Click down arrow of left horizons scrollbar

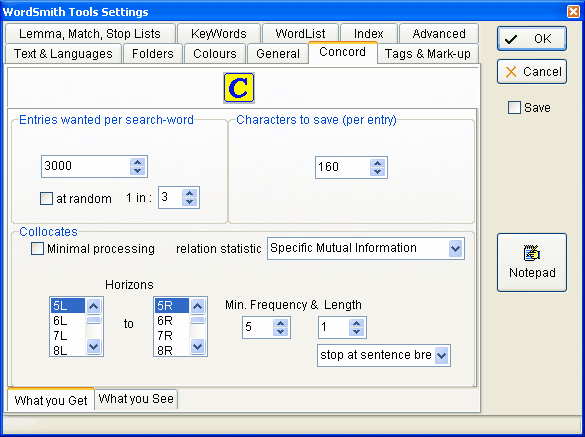[x=93, y=347]
